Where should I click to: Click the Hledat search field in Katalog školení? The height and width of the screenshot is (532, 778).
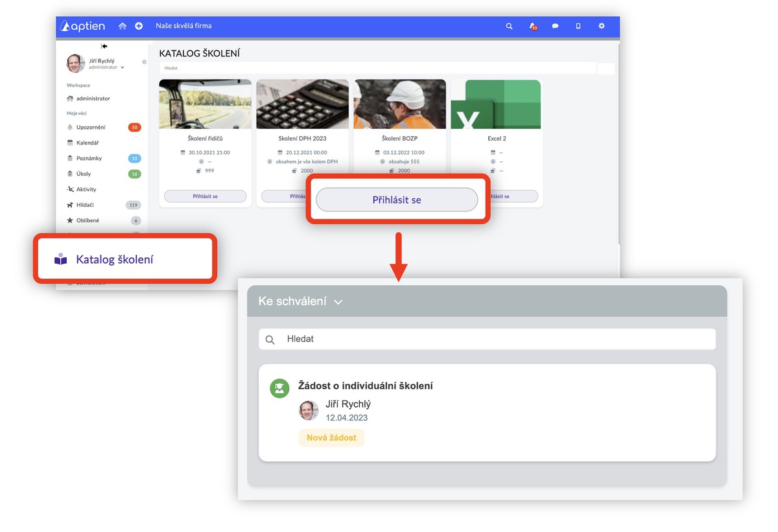click(377, 68)
